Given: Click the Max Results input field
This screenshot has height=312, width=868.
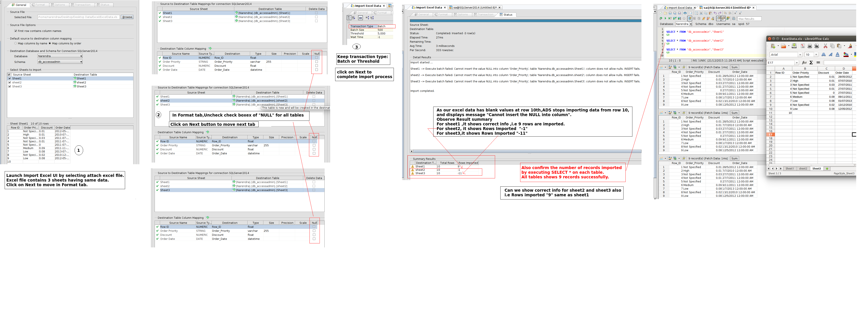Looking at the screenshot, I should [749, 19].
